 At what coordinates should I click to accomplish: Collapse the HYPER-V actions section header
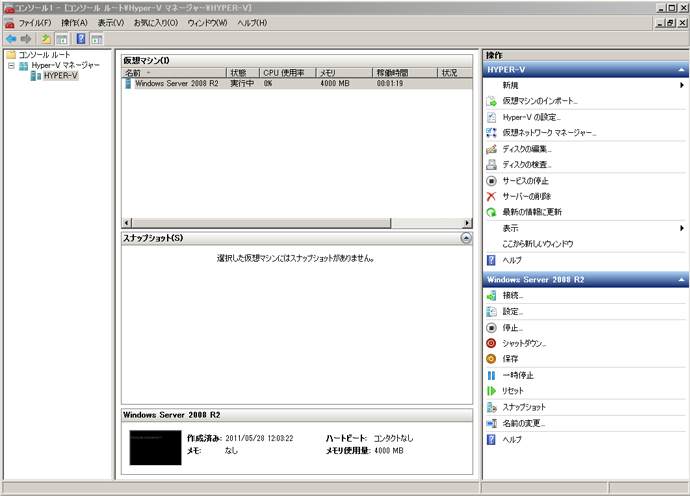[681, 70]
